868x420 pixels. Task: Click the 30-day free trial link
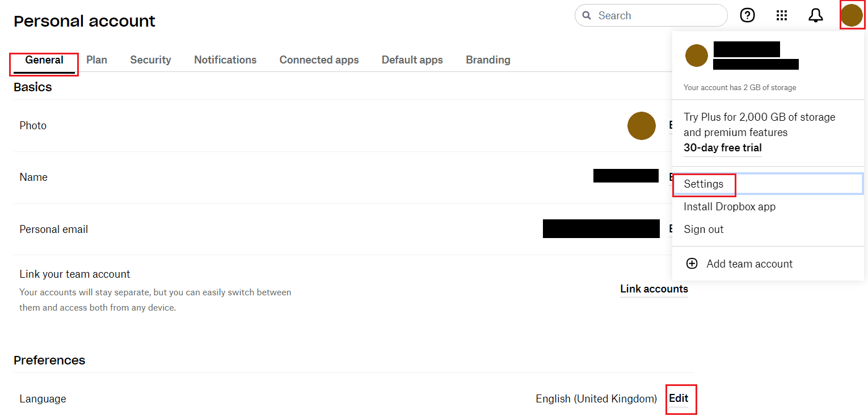[x=723, y=148]
